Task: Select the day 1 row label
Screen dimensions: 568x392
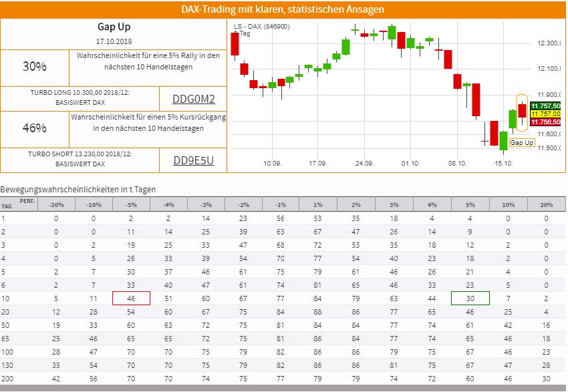Action: [3, 218]
